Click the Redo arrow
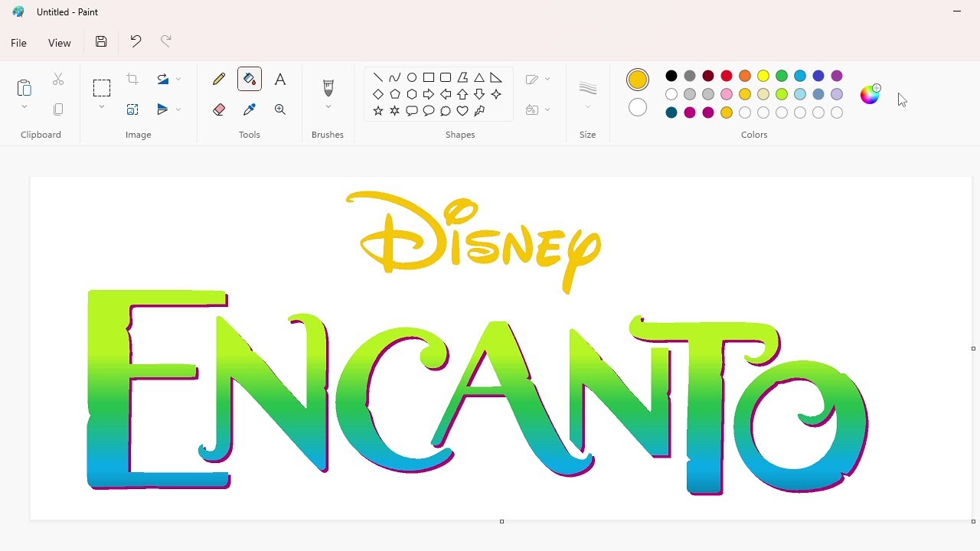This screenshot has height=551, width=980. [166, 41]
